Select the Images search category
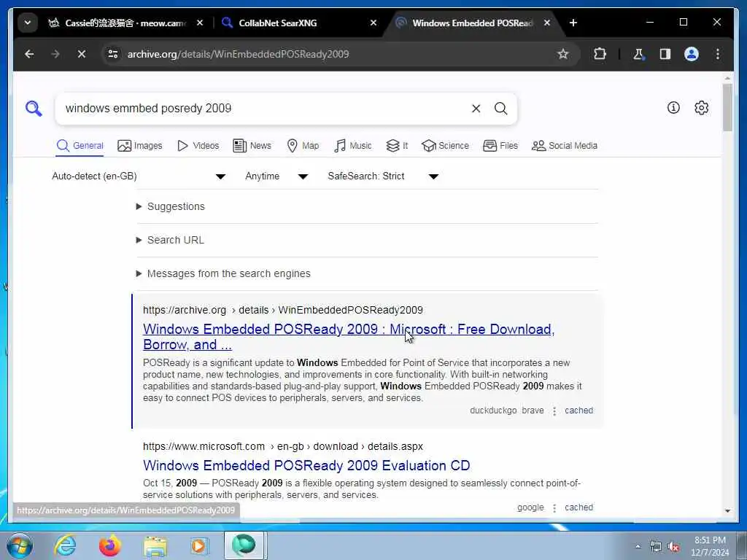This screenshot has height=560, width=747. click(x=140, y=146)
